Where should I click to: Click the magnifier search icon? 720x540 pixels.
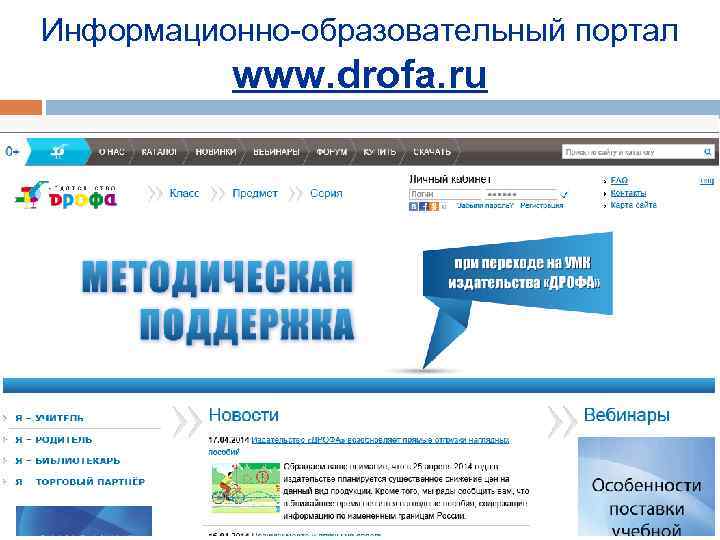tap(708, 152)
